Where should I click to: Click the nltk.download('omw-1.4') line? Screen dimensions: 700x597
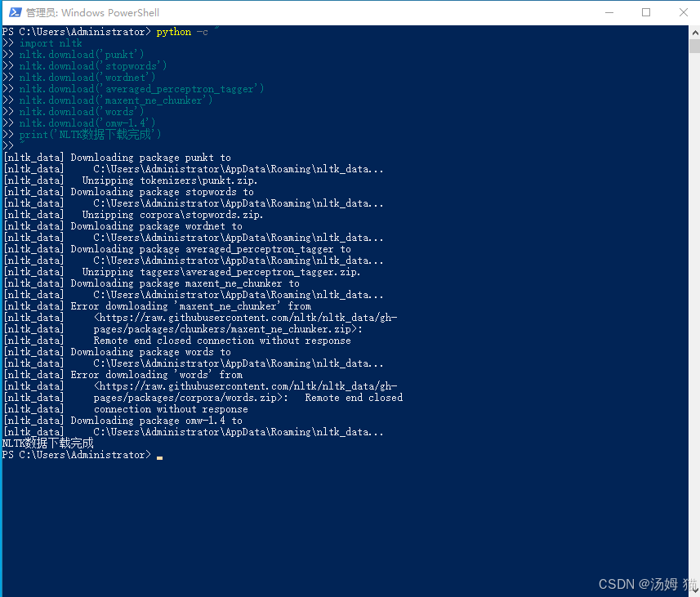click(x=87, y=123)
